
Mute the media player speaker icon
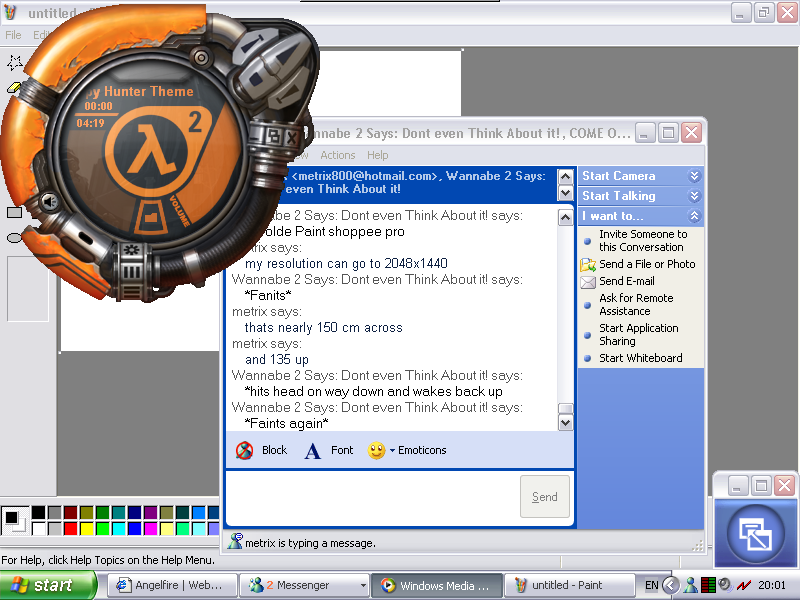(x=49, y=203)
